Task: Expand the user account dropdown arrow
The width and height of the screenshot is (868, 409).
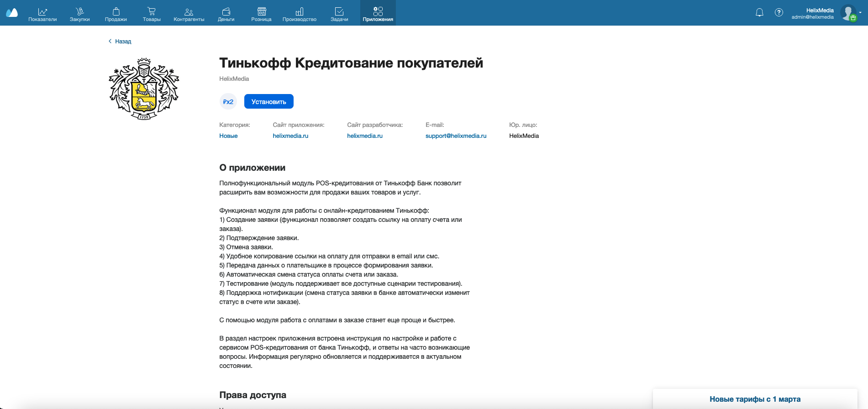Action: tap(861, 13)
